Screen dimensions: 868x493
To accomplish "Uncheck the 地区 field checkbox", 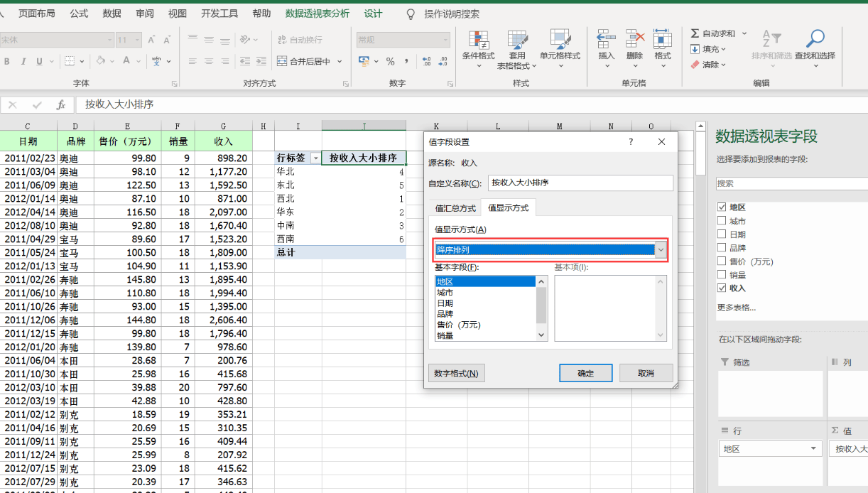I will [722, 207].
